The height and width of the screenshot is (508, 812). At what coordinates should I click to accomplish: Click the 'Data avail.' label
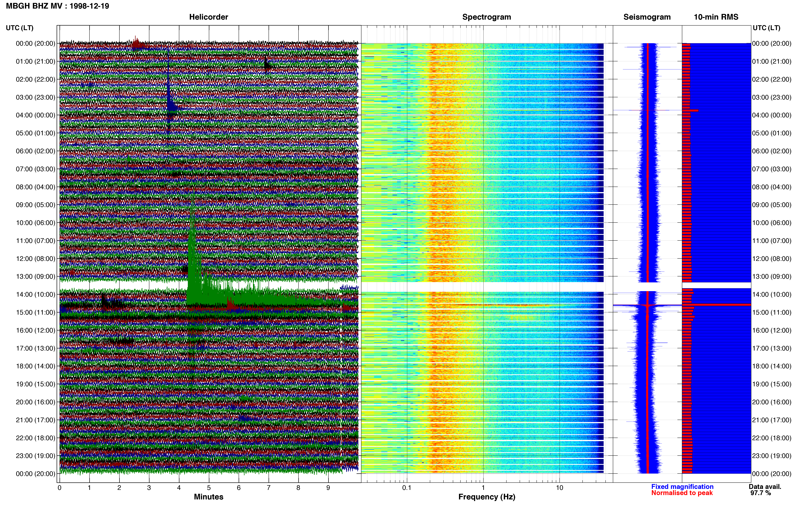(x=765, y=486)
